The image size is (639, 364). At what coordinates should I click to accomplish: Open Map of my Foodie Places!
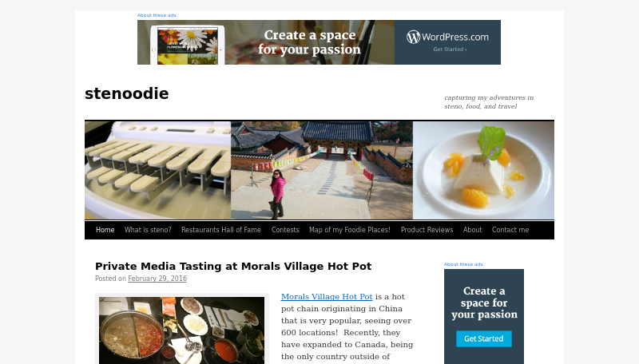(350, 230)
